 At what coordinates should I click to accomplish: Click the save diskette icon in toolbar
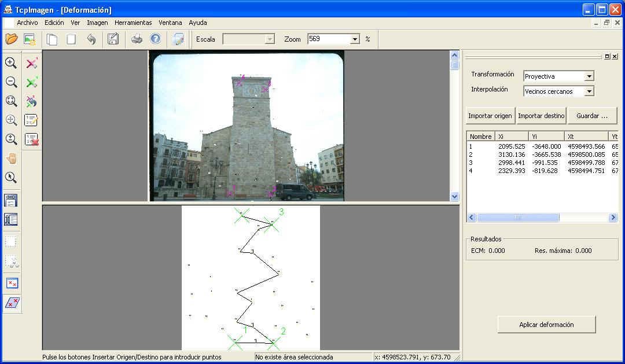pos(113,39)
